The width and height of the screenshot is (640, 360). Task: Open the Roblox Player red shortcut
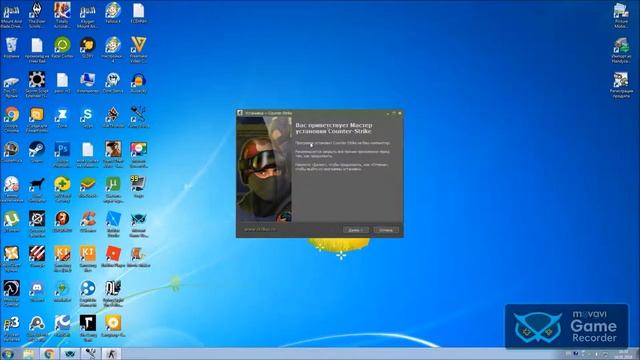tap(113, 257)
